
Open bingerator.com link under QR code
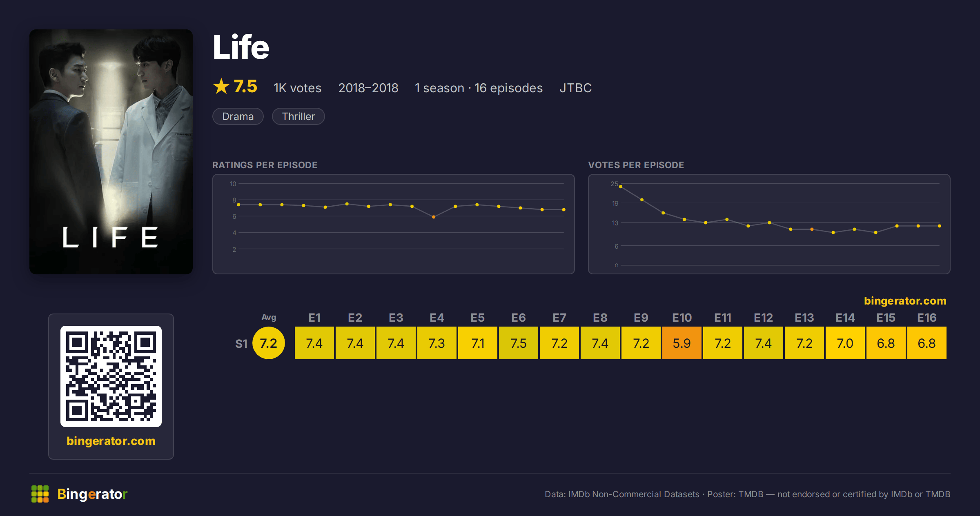pos(111,441)
